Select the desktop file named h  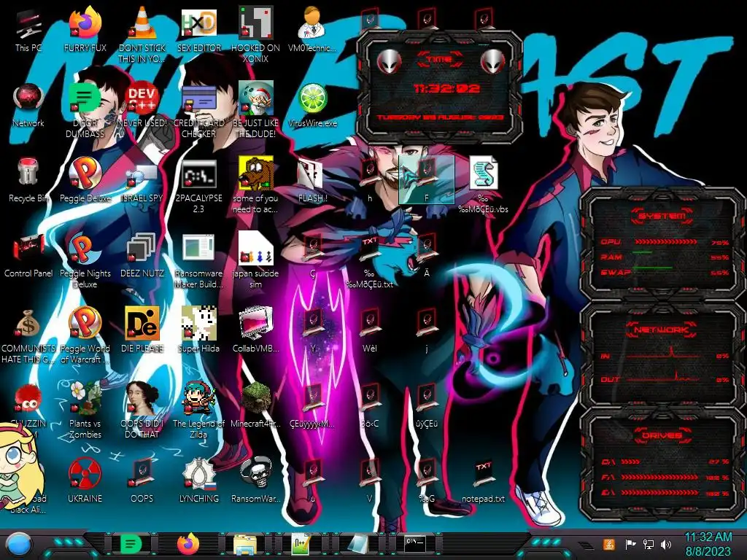click(x=369, y=181)
